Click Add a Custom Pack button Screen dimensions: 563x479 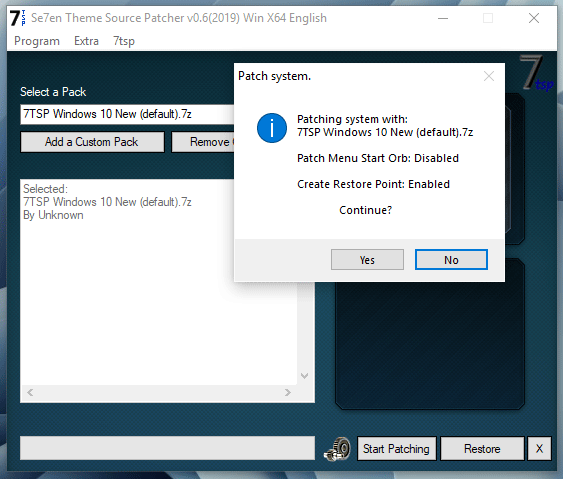[92, 142]
